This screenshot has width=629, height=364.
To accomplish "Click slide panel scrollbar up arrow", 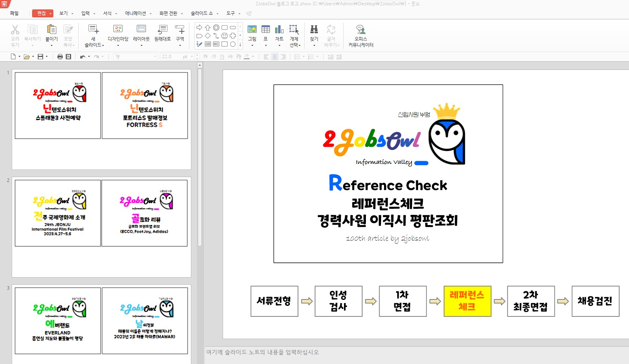I will tap(200, 65).
